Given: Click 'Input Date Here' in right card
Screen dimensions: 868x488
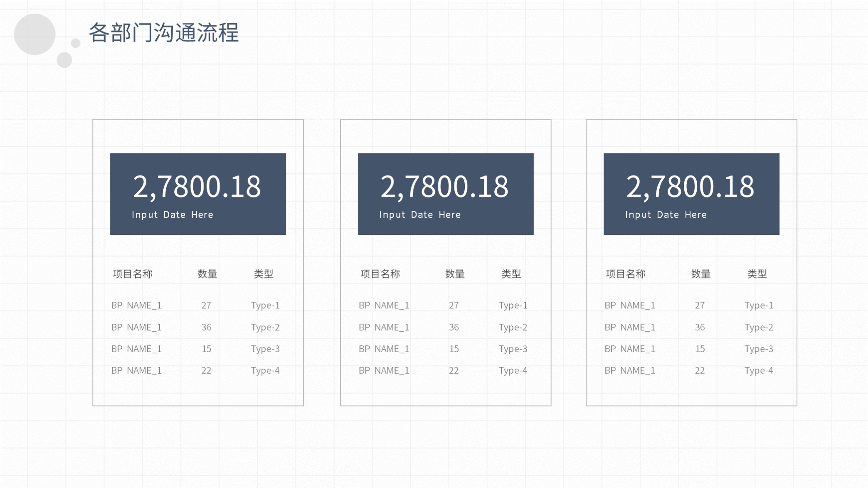Looking at the screenshot, I should (666, 215).
